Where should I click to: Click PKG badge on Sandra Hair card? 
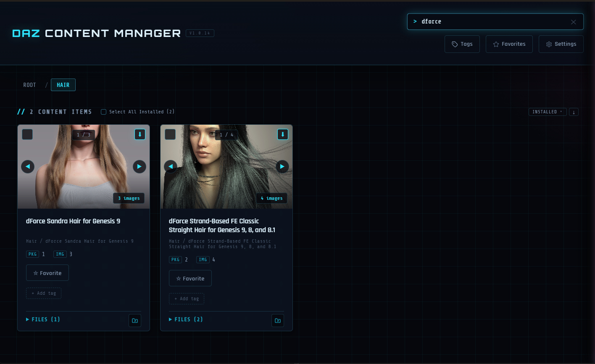point(32,254)
